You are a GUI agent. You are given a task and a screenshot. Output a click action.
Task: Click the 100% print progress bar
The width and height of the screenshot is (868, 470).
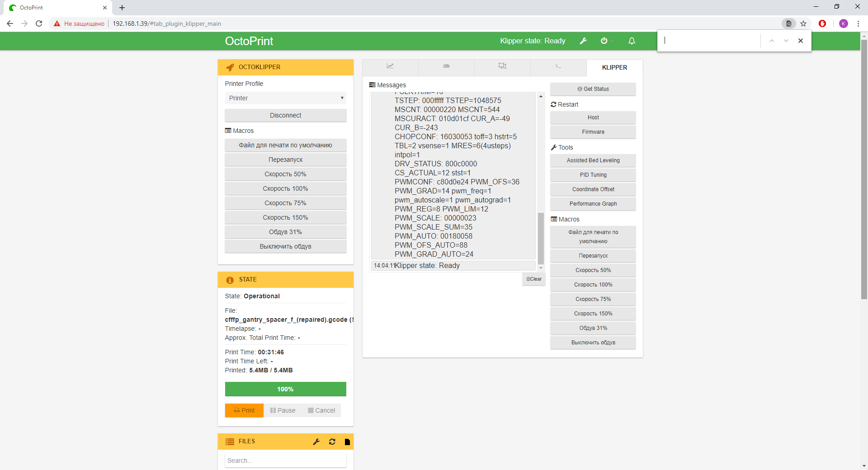pos(285,389)
